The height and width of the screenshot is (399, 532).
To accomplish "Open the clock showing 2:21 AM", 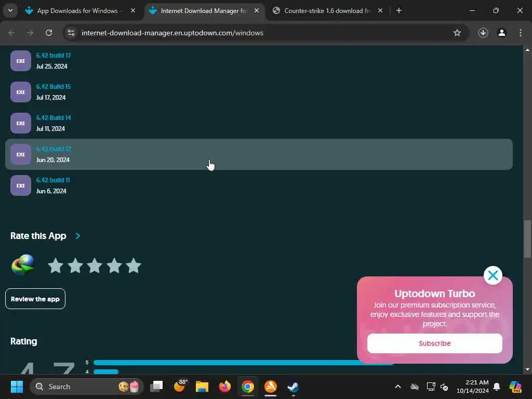I will [x=473, y=387].
